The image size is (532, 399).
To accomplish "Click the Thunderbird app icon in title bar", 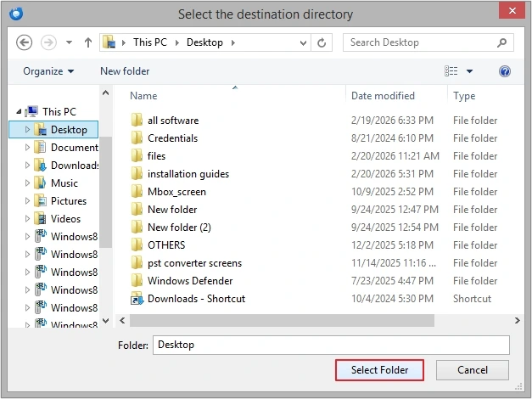I will tap(16, 14).
